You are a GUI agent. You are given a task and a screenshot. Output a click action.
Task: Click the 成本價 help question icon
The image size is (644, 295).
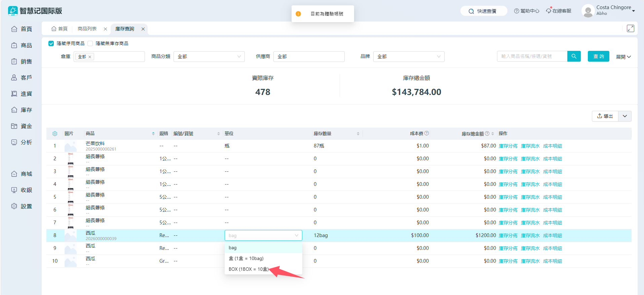[x=426, y=133]
